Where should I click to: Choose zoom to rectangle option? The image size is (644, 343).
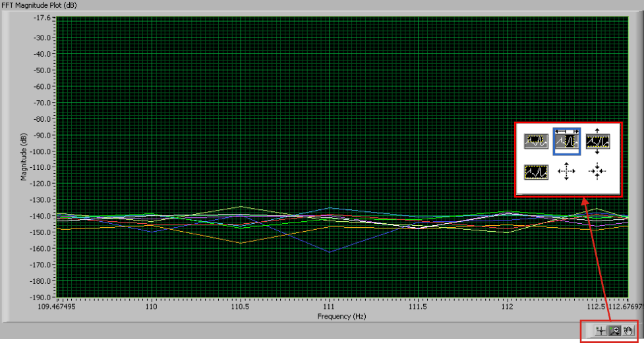click(x=537, y=142)
